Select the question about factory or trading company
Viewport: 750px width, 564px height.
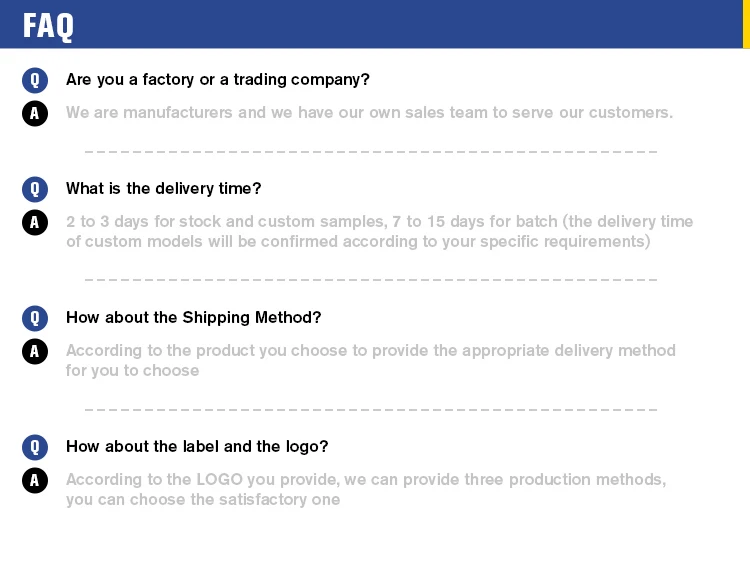point(218,80)
